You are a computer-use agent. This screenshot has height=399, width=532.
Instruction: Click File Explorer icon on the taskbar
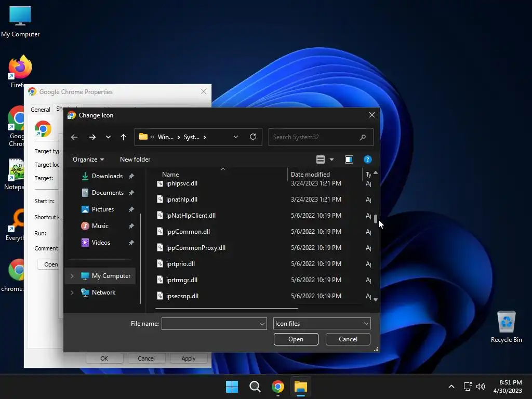pyautogui.click(x=301, y=387)
